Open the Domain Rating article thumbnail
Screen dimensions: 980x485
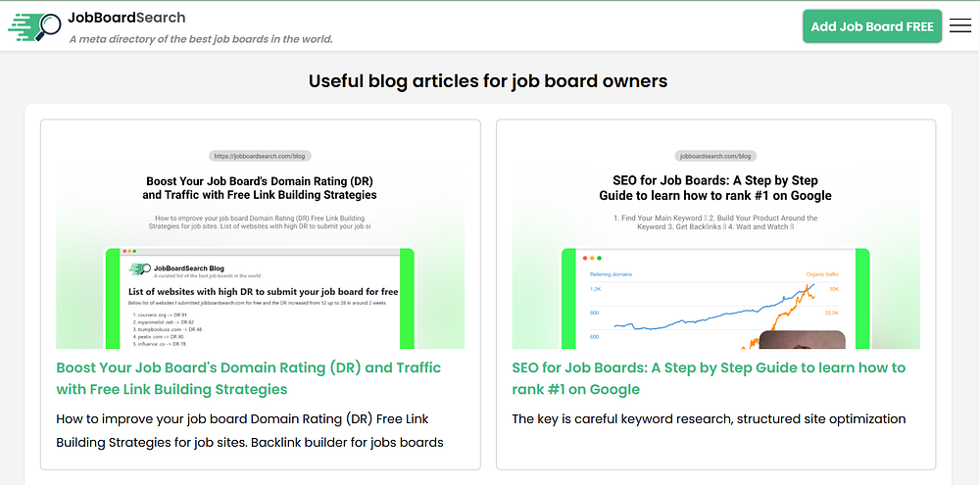pyautogui.click(x=260, y=242)
